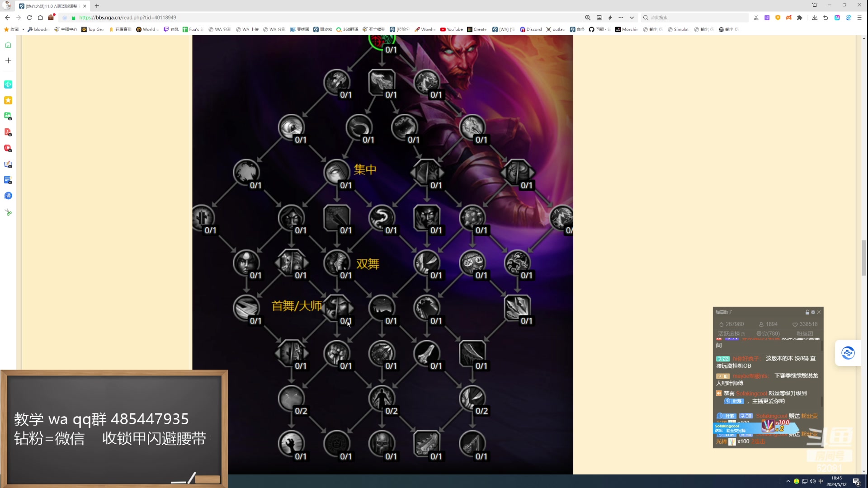Expand the address bar chevron dropdown
This screenshot has width=868, height=488.
point(632,18)
